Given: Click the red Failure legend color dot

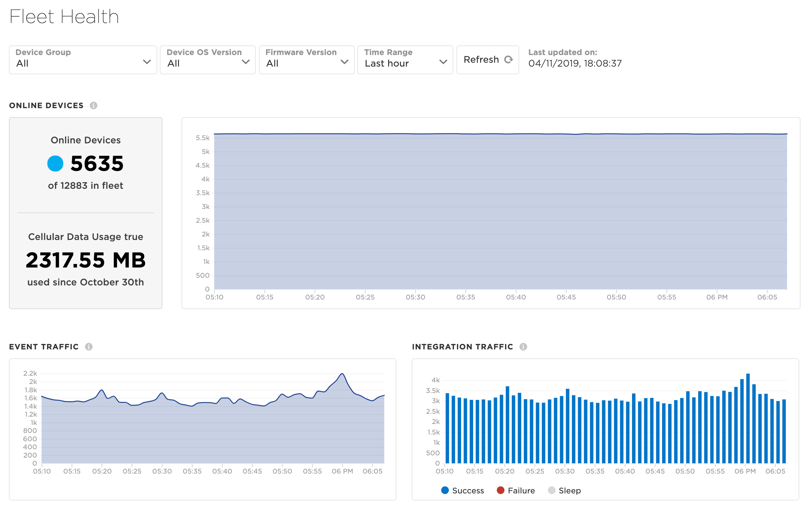Looking at the screenshot, I should point(500,490).
